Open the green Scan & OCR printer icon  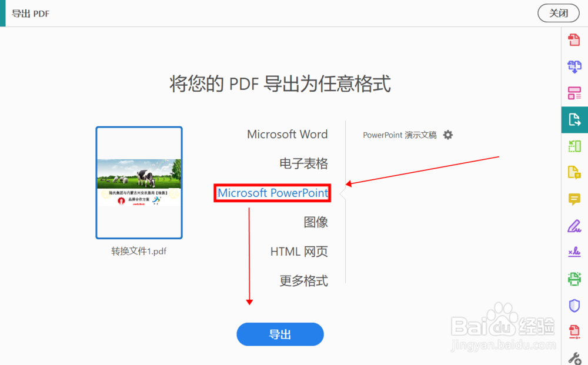point(574,279)
